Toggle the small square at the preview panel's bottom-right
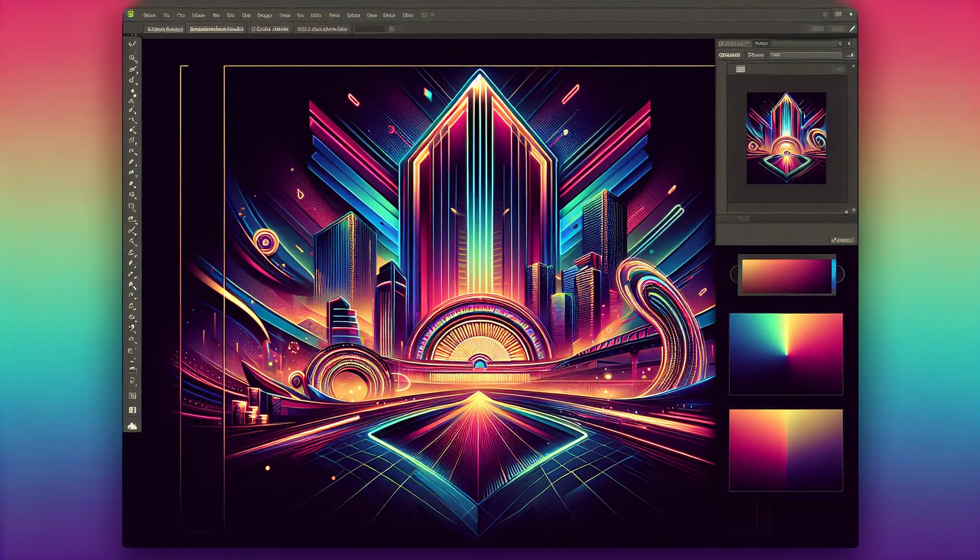This screenshot has height=560, width=980. [847, 211]
